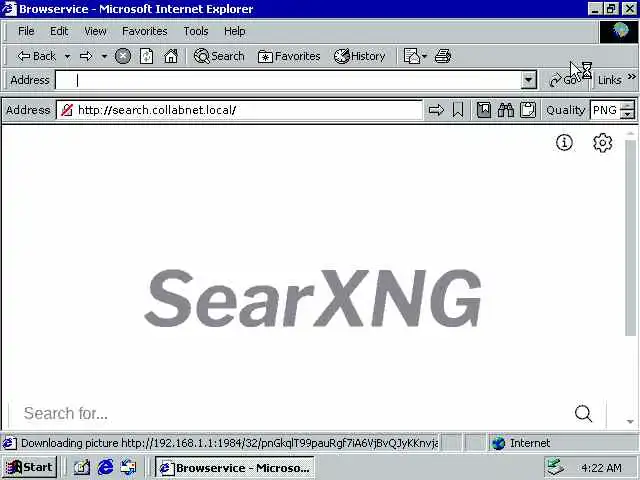
Task: Open the Search pane from toolbar
Action: [x=219, y=56]
